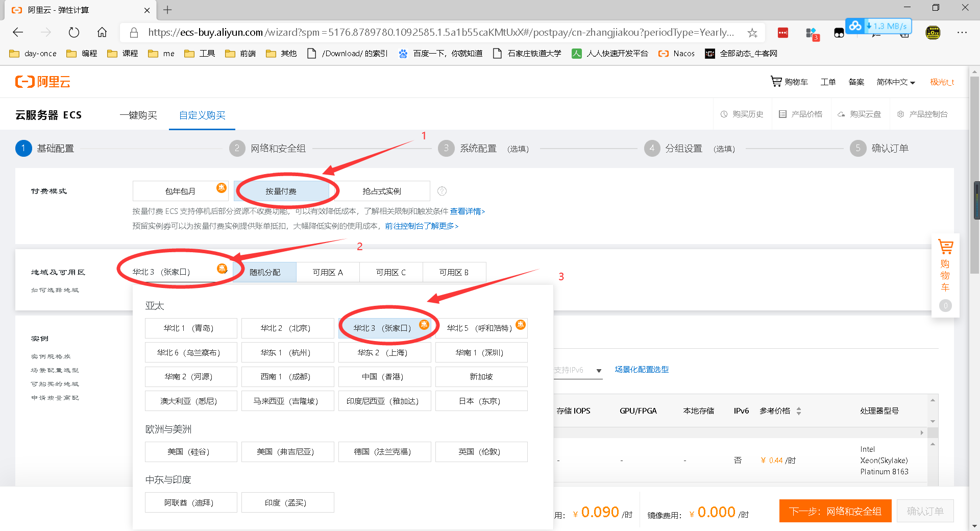Select region 华北 2 (北京)

tap(288, 328)
